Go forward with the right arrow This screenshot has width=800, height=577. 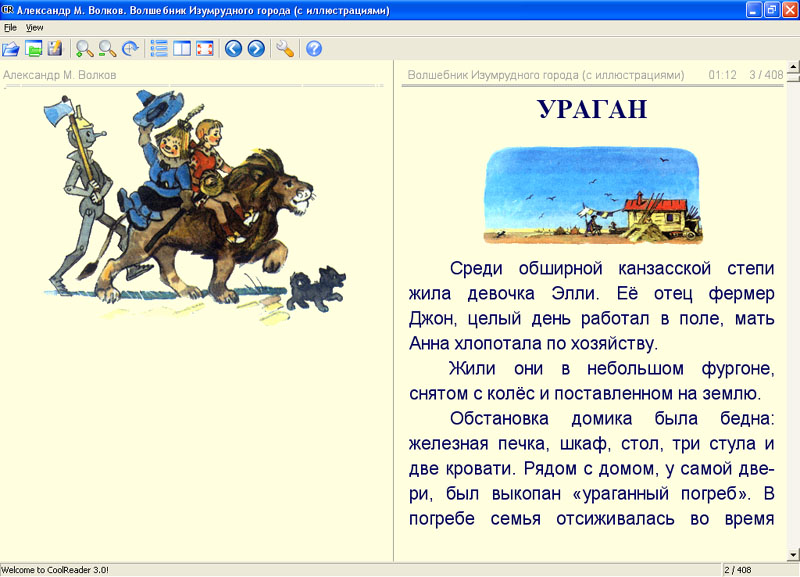(x=256, y=49)
